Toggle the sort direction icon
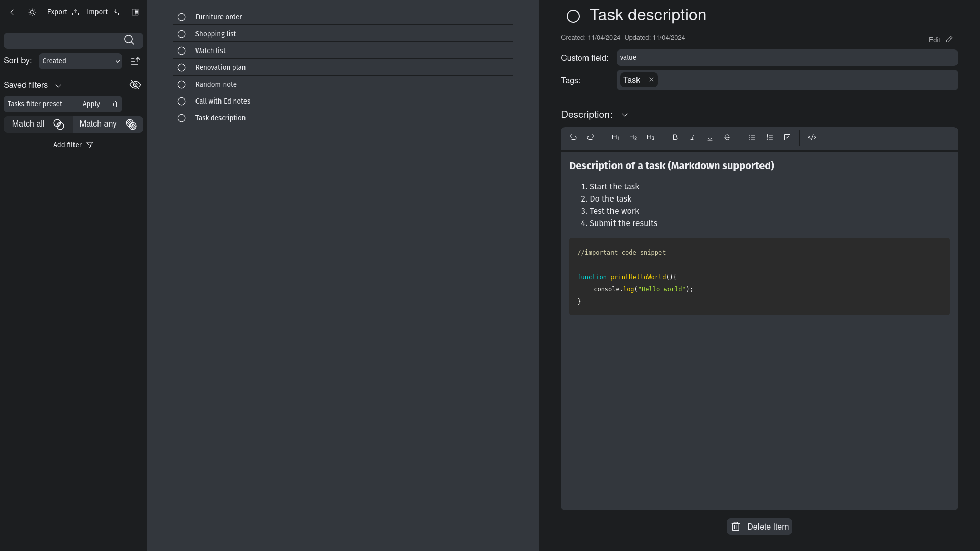980x551 pixels. 135,61
